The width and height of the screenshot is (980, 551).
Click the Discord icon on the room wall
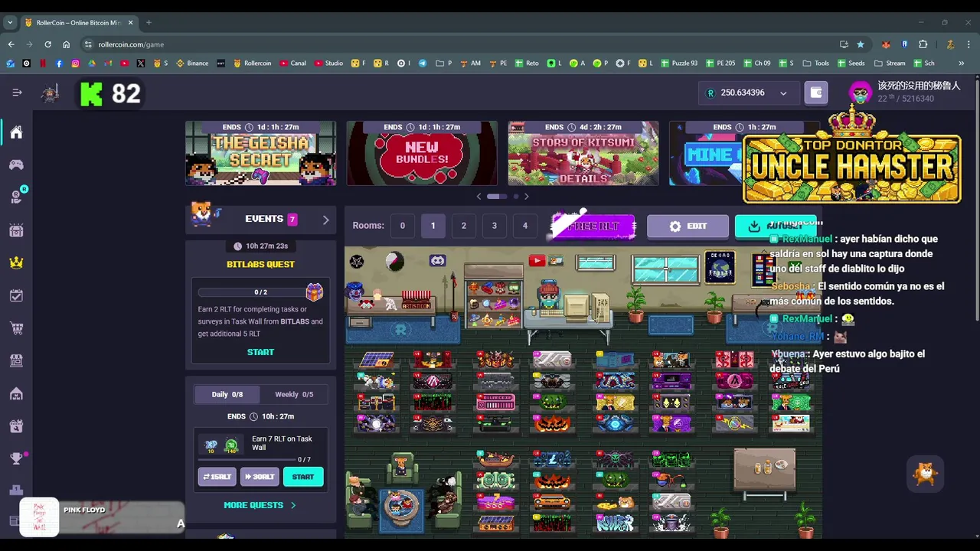point(437,261)
